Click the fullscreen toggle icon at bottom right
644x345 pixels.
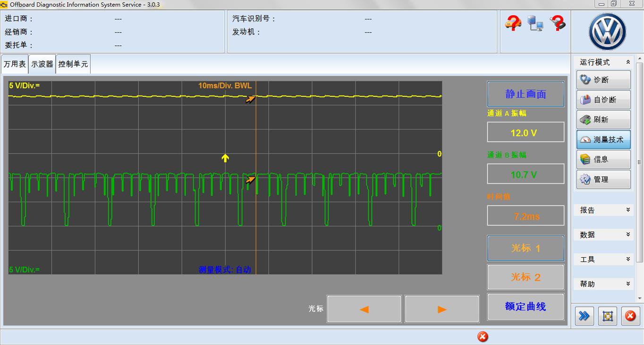point(608,316)
